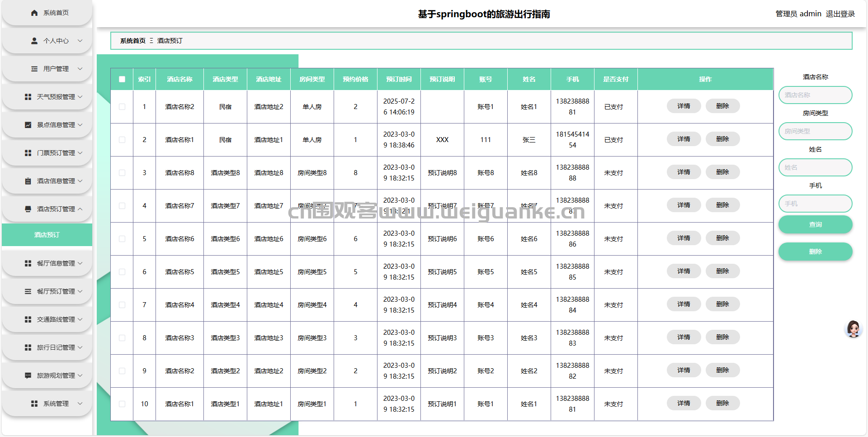The height and width of the screenshot is (437, 868).
Task: Click the 预订时间 column header
Action: (x=399, y=79)
